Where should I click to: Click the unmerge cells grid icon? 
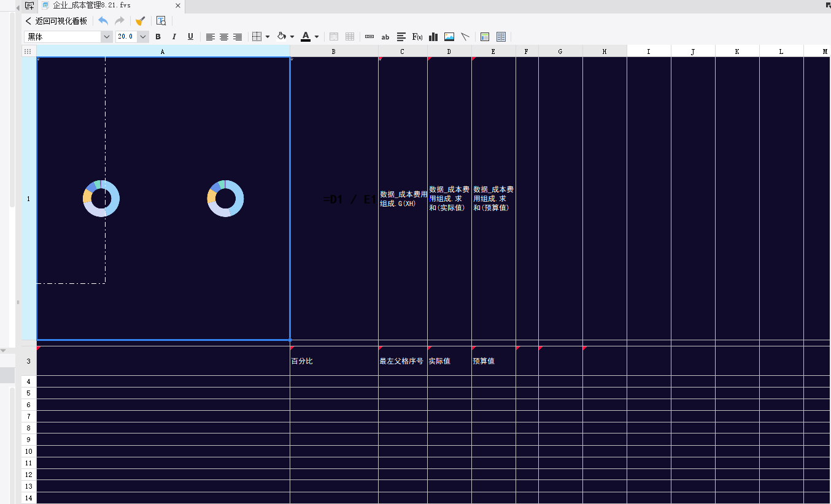350,37
